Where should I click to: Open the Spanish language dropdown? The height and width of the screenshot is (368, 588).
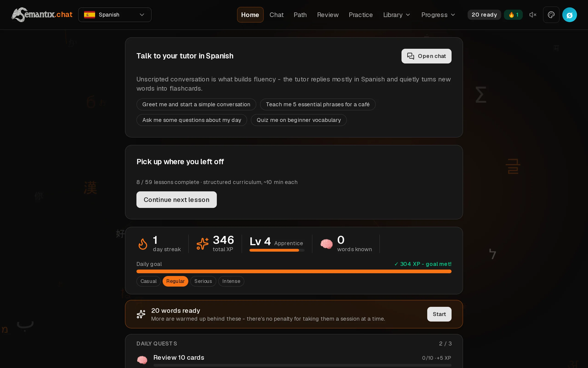tap(115, 15)
